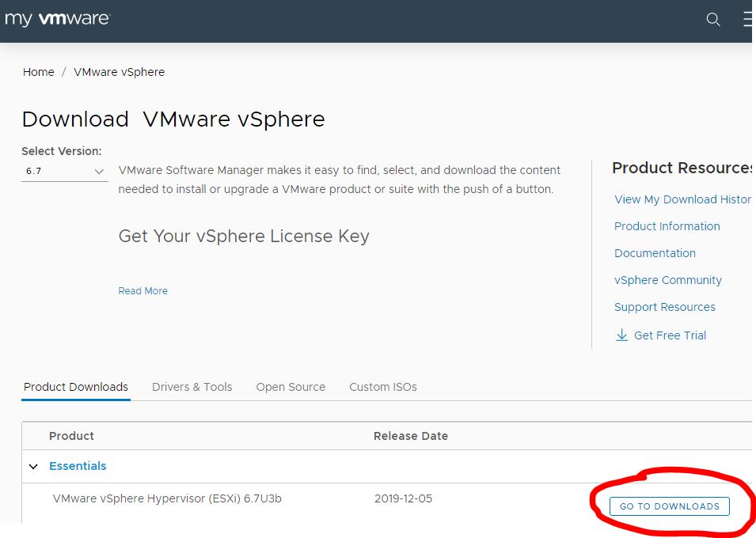The height and width of the screenshot is (538, 756).
Task: Click the download arrow icon beside Get Free Trial
Action: [x=621, y=335]
